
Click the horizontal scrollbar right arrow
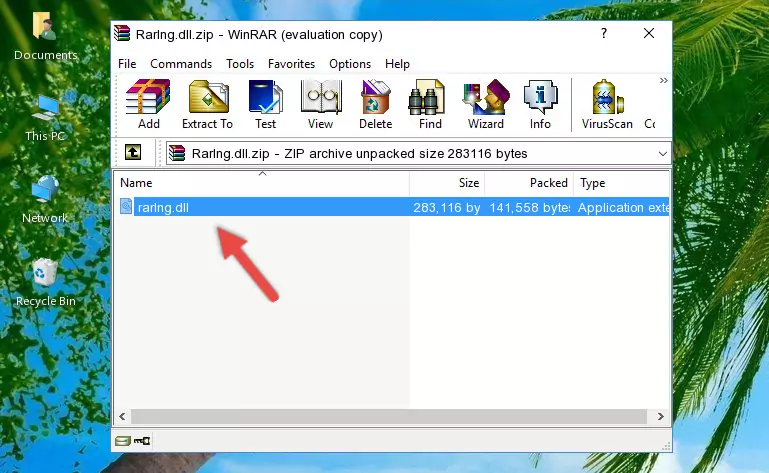click(x=661, y=417)
